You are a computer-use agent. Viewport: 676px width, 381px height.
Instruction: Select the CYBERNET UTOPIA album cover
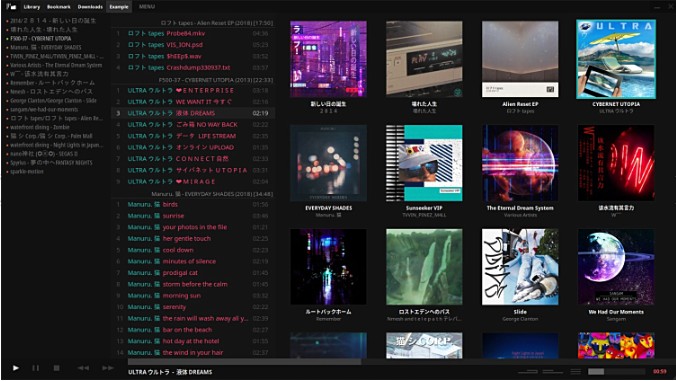point(616,59)
